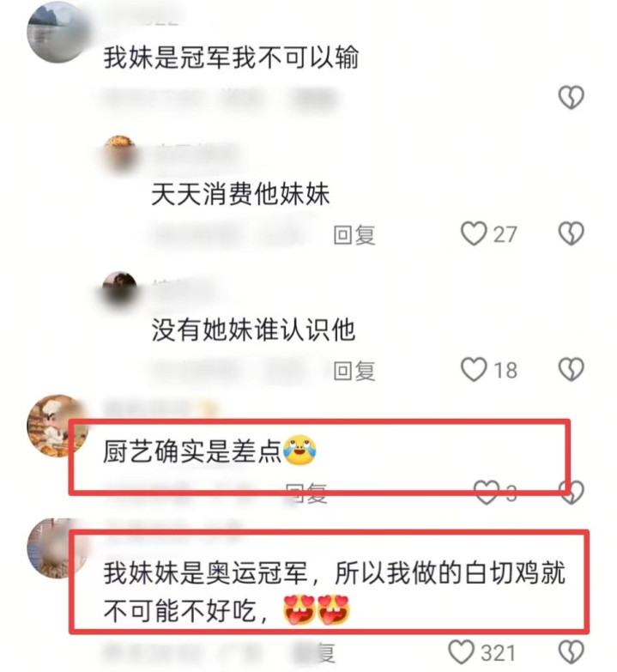617x672 pixels.
Task: Reply to 没有她妹谁认识他 comment
Action: tap(354, 370)
